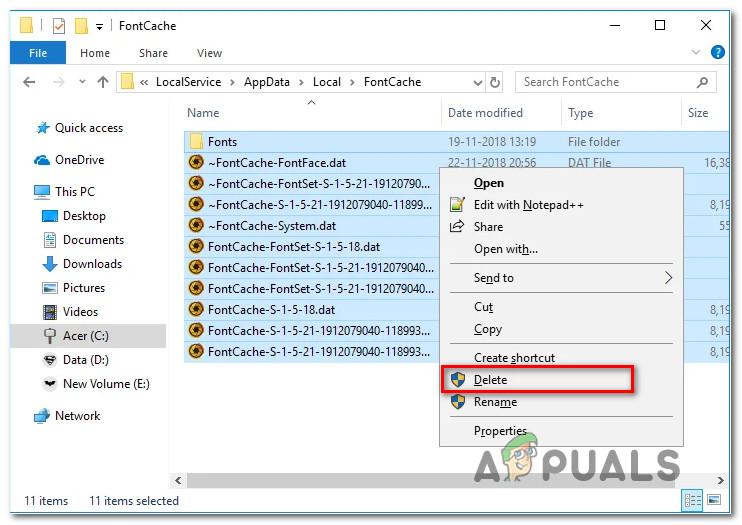Viewport: 742px width, 525px height.
Task: Switch to the Share ribbon tab
Action: pyautogui.click(x=153, y=53)
